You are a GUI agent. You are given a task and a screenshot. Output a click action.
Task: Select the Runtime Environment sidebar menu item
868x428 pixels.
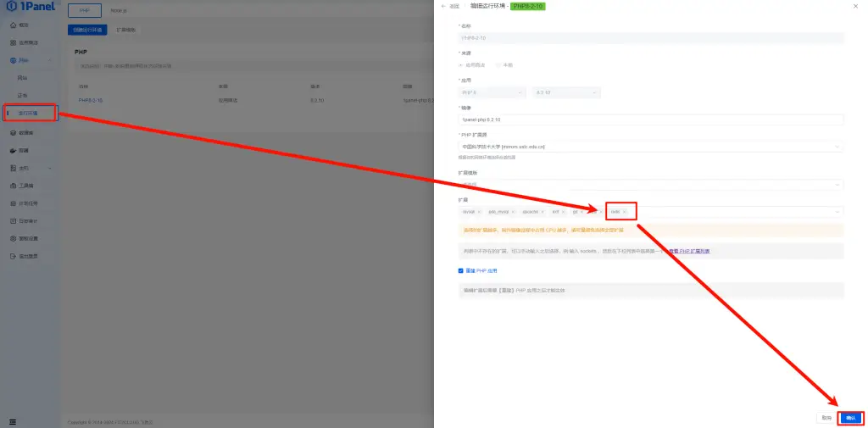[x=29, y=113]
